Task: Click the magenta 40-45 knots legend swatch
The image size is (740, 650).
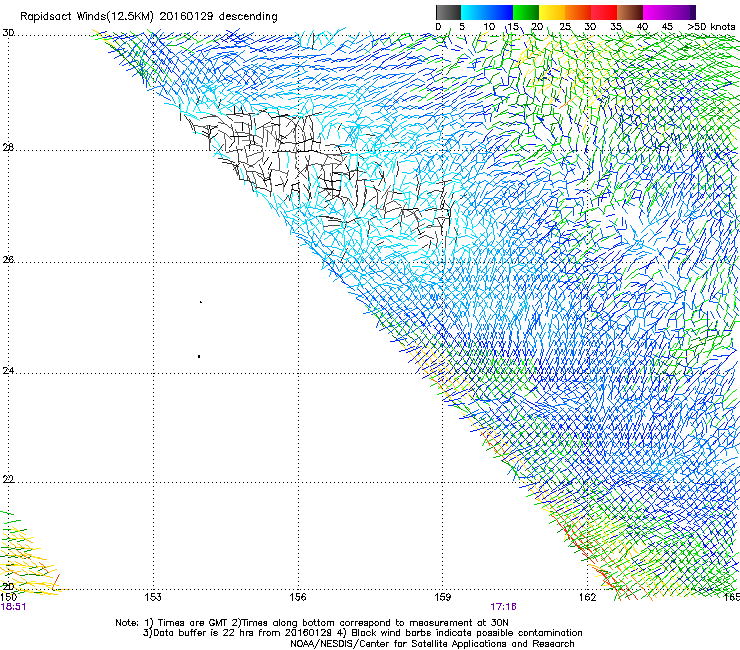Action: [x=656, y=12]
